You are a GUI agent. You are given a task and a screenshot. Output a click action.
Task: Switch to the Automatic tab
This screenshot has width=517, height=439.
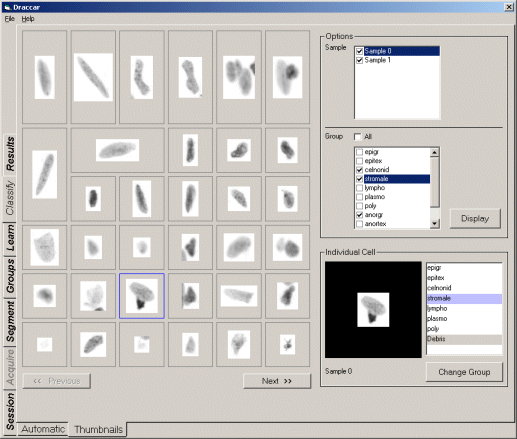pyautogui.click(x=43, y=429)
